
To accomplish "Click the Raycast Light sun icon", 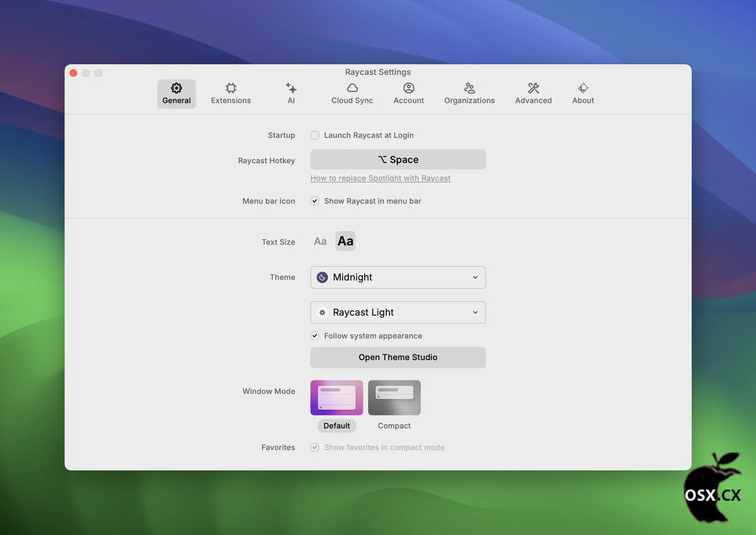I will point(322,312).
